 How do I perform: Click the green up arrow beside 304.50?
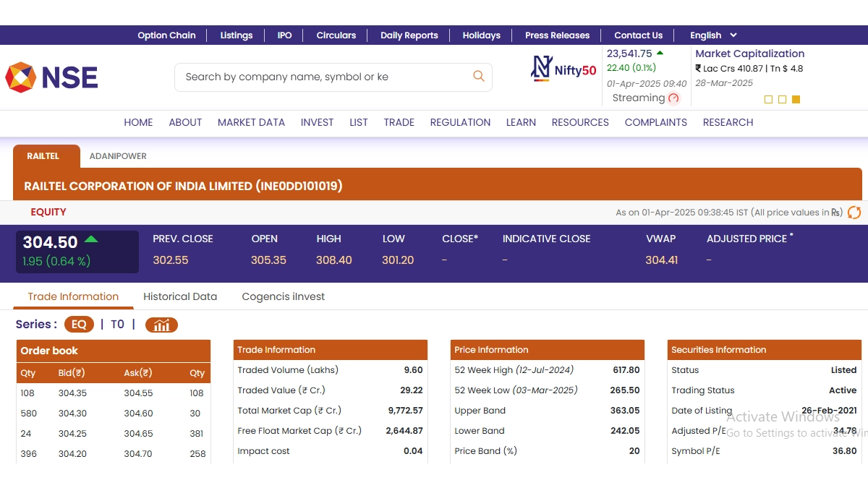(x=91, y=239)
